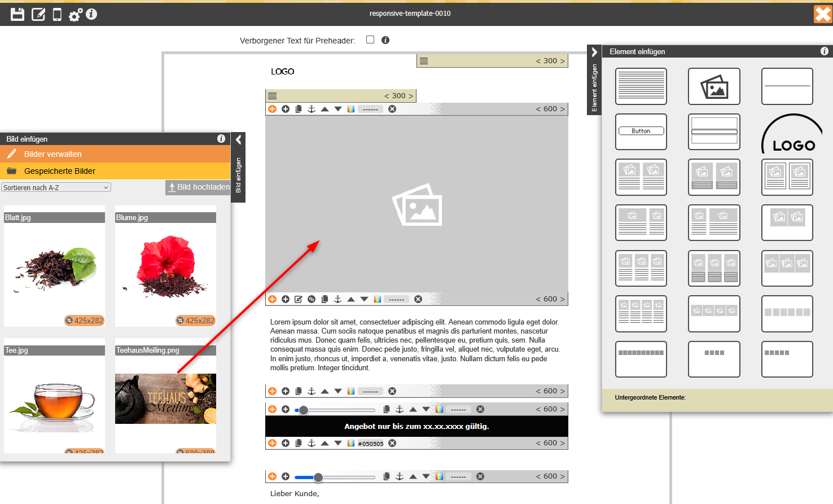Viewport: 833px width, 504px height.
Task: Open the mobile preview phone icon
Action: point(57,14)
